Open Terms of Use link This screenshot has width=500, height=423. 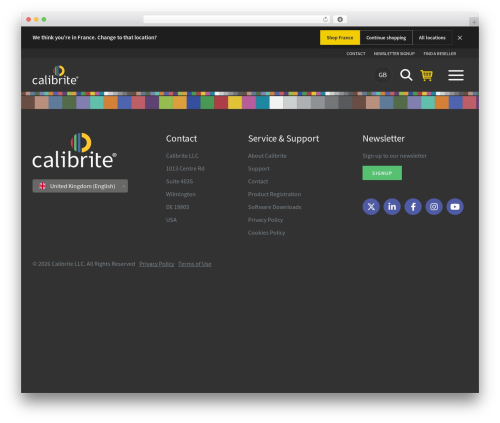[x=195, y=264]
